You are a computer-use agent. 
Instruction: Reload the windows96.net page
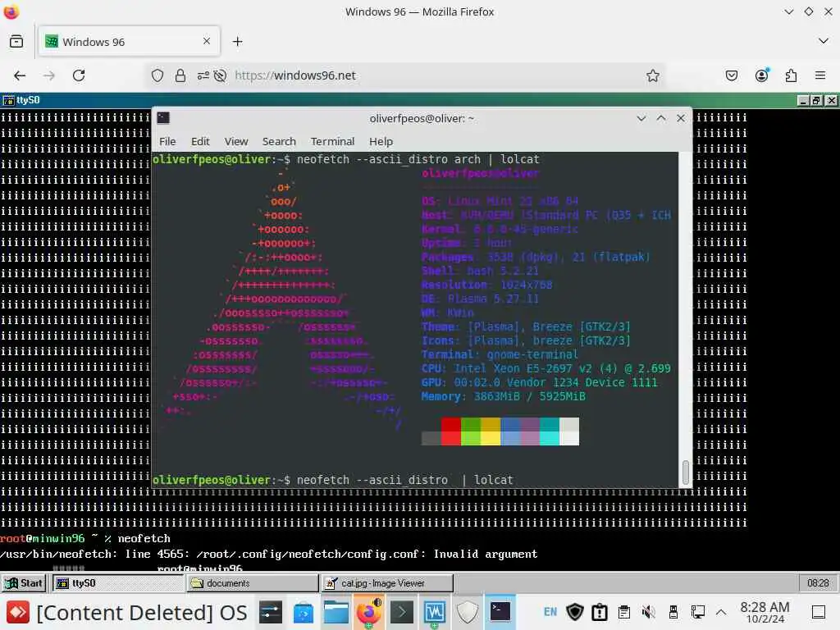pos(79,75)
